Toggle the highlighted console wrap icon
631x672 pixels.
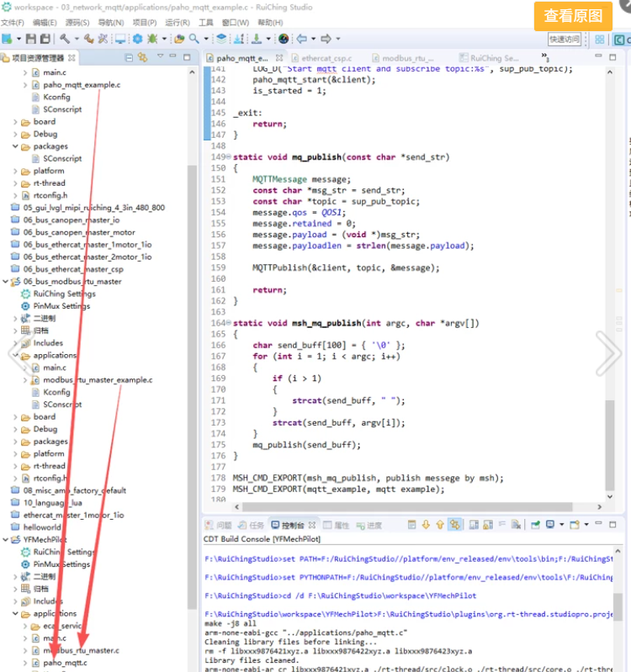[455, 525]
